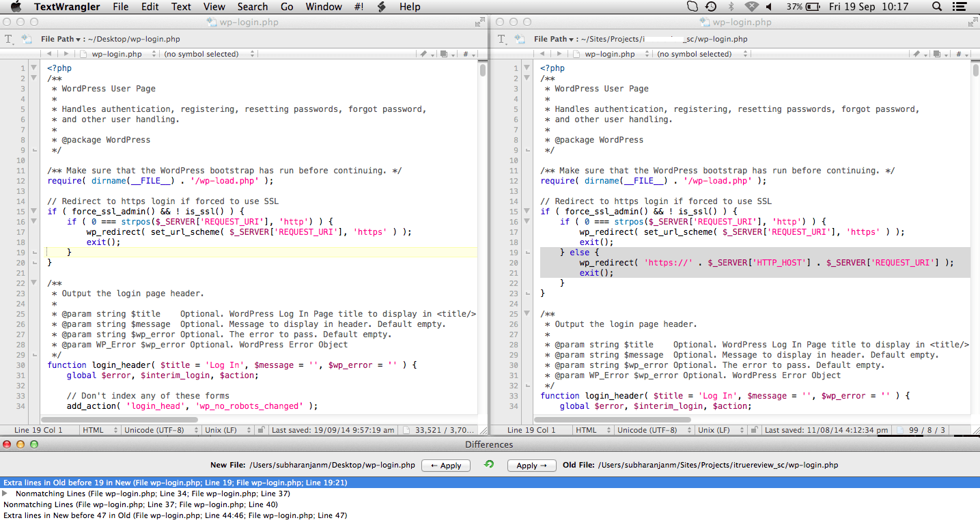
Task: Toggle the file lock in left status bar
Action: (261, 430)
